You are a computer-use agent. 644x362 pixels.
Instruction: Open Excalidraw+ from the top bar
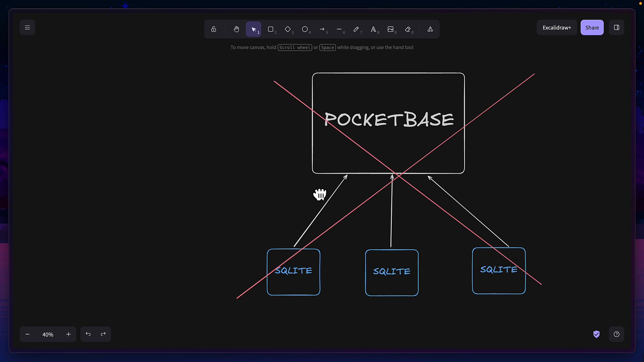click(x=557, y=27)
